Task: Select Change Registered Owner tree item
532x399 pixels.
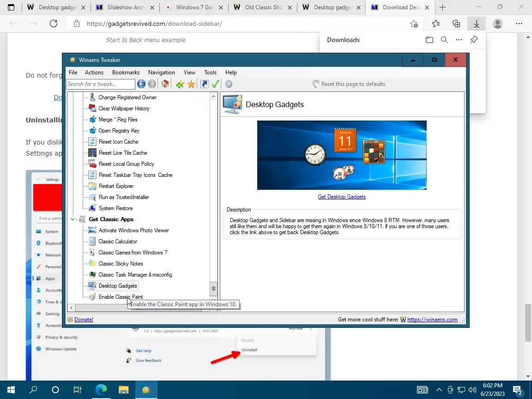Action: (127, 97)
